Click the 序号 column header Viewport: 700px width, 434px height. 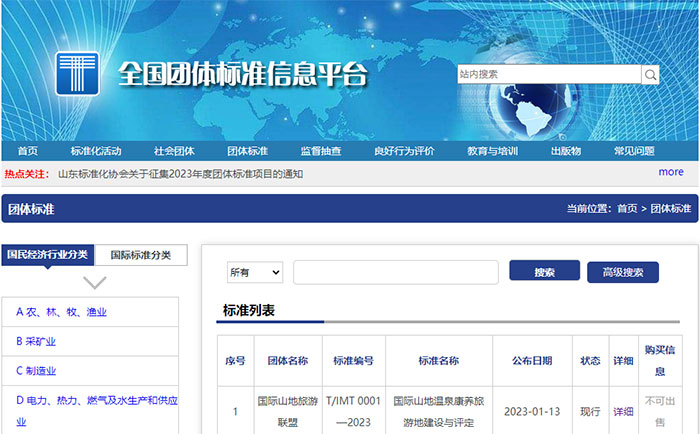pos(235,361)
